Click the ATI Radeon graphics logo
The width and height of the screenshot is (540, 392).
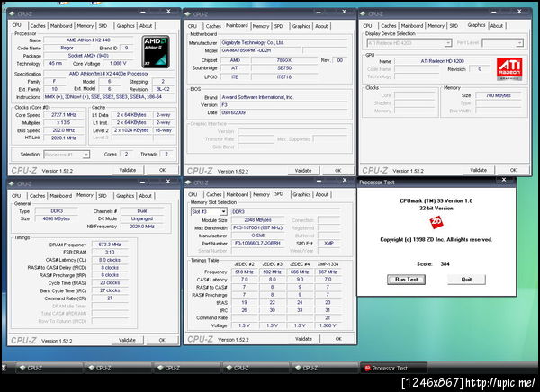509,69
